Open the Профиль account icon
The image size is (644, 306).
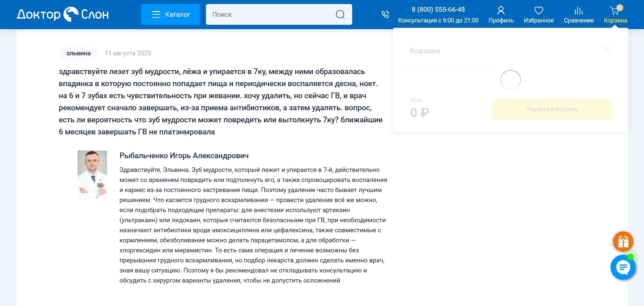500,10
